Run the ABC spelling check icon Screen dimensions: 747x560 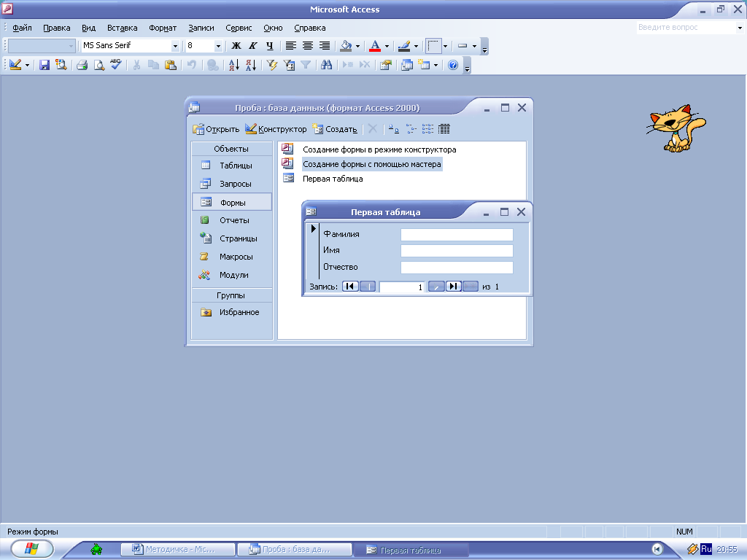(116, 65)
